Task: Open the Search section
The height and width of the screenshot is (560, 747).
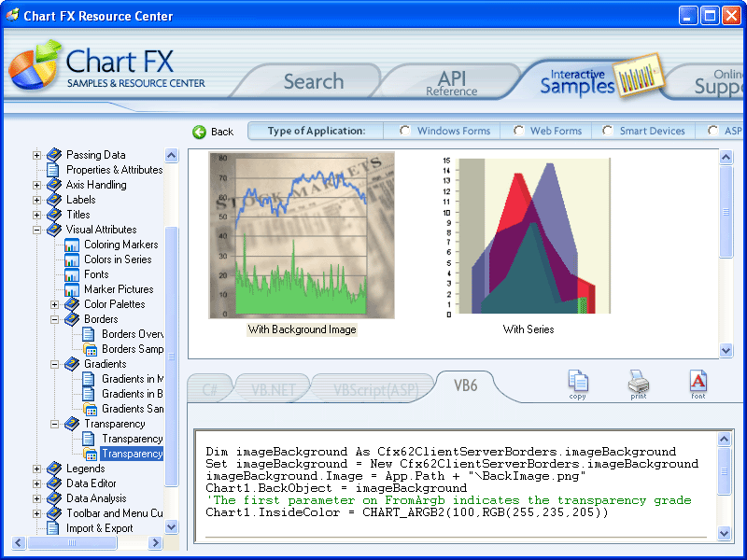Action: [x=313, y=82]
